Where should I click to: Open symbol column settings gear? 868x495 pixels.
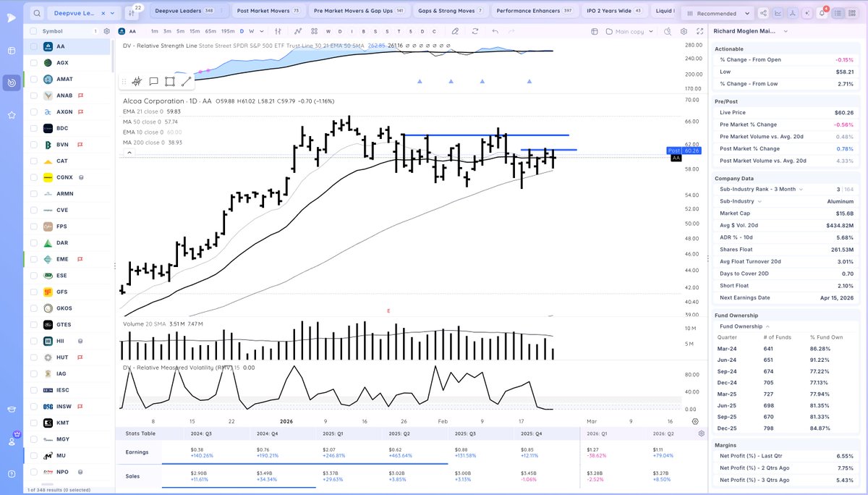(x=106, y=31)
